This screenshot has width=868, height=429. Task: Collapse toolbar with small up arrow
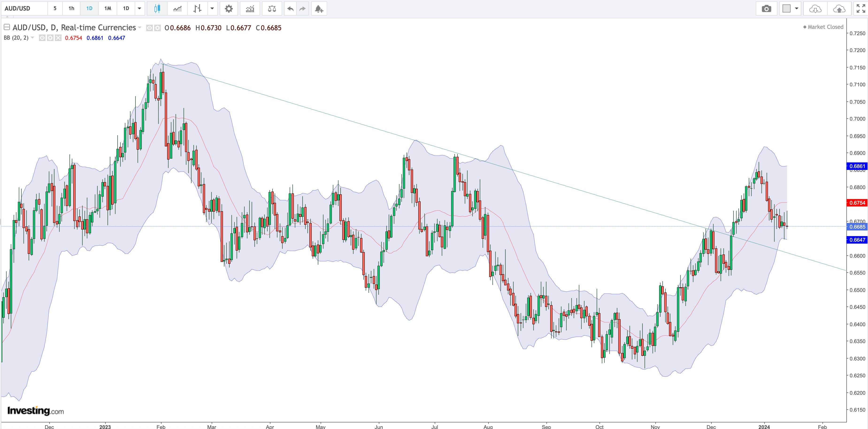[x=7, y=16]
